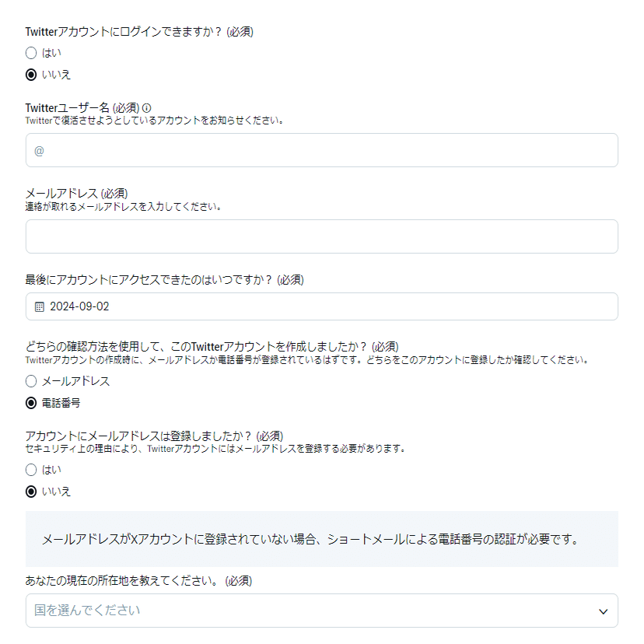Click the info icon beside Twitterユーザー名
Image resolution: width=644 pixels, height=644 pixels.
[x=147, y=108]
